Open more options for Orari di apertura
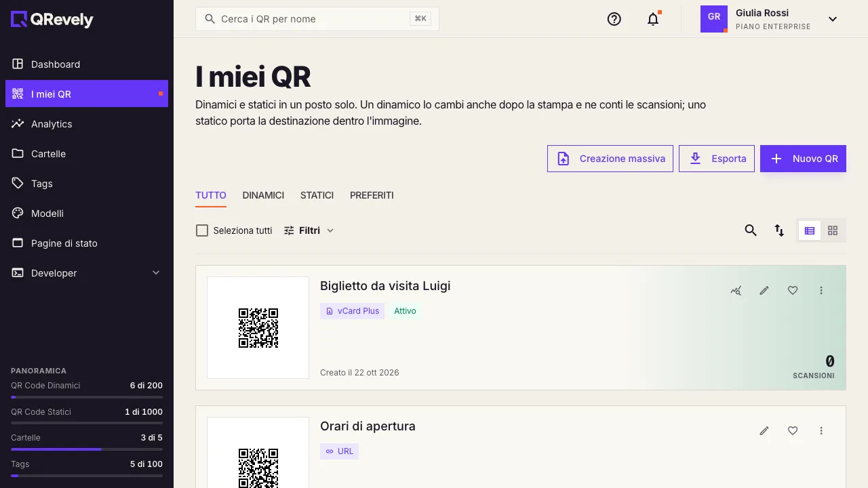This screenshot has width=868, height=488. (821, 430)
